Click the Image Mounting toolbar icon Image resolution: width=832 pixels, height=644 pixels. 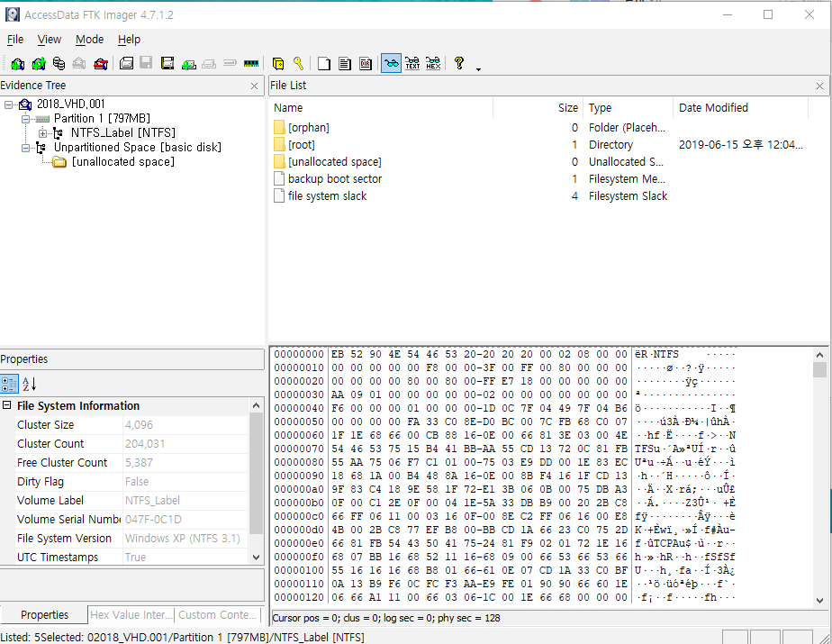[59, 64]
